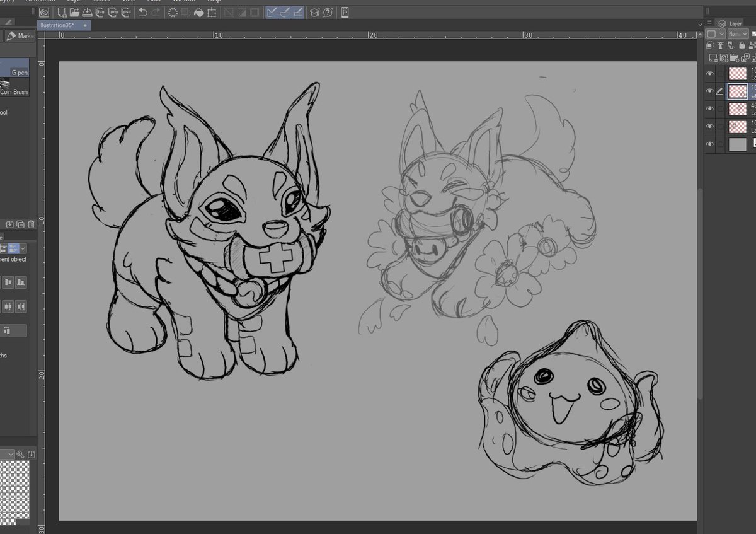Open the layer color dropdown
This screenshot has width=756, height=534.
point(715,34)
